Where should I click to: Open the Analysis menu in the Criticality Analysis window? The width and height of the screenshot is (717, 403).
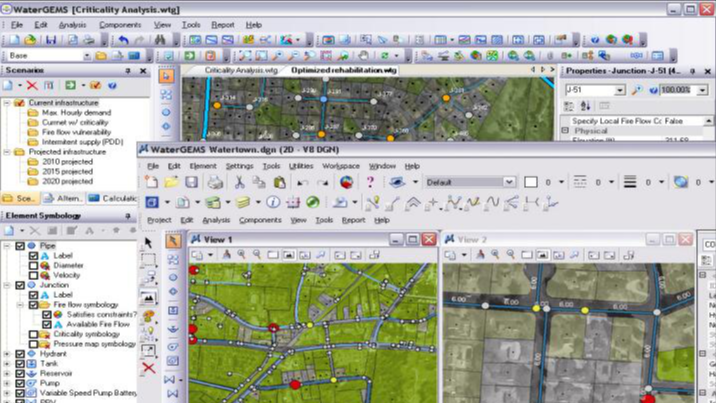tap(72, 25)
